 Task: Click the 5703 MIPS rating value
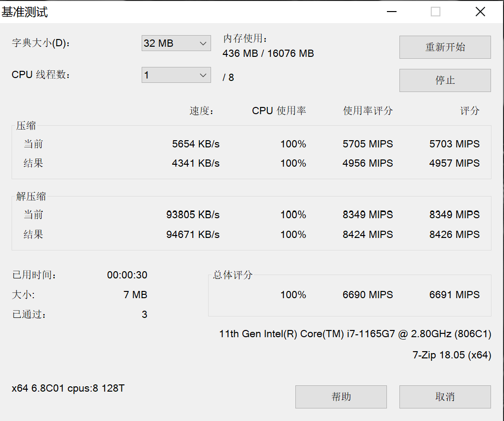(454, 144)
